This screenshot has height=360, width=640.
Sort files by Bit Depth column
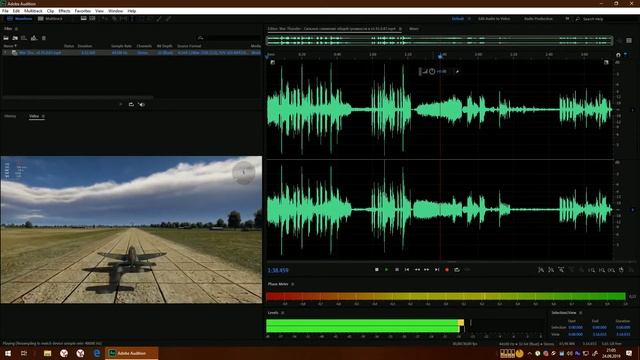coord(164,46)
